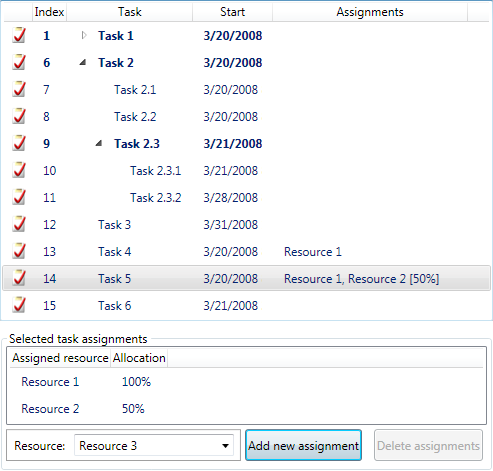Image resolution: width=493 pixels, height=471 pixels.
Task: Click 'Resource 1, Resource 2 [50%]' cell
Action: [x=361, y=279]
